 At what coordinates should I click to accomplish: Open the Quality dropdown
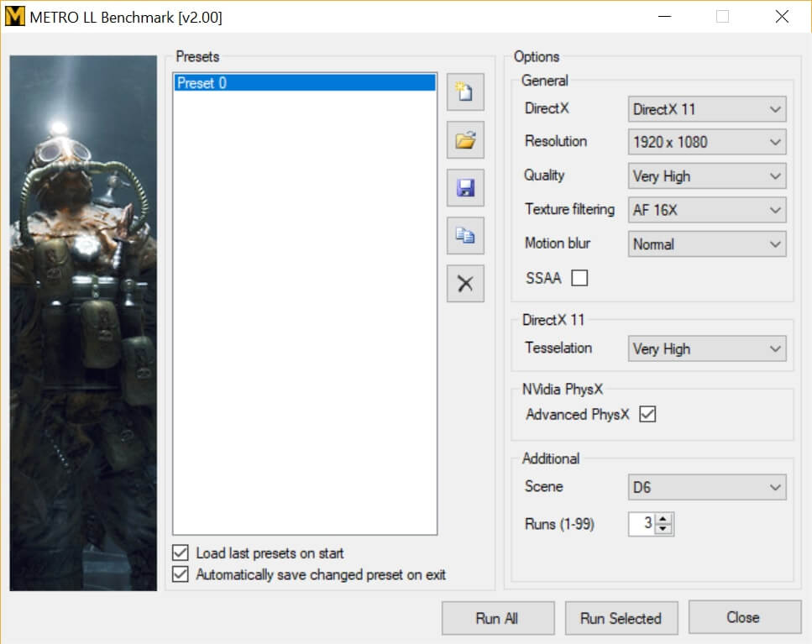pyautogui.click(x=707, y=176)
